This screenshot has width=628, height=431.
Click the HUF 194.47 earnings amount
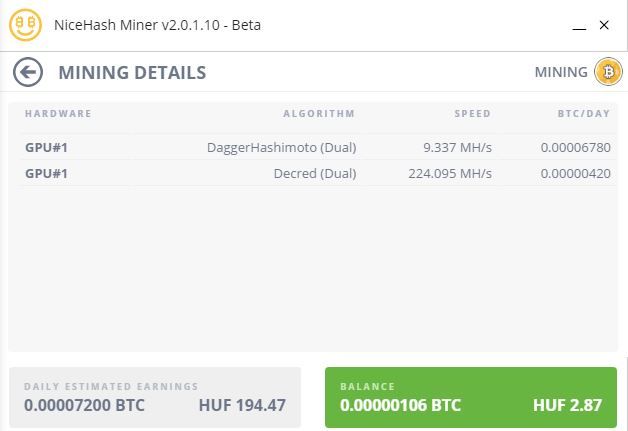click(242, 405)
